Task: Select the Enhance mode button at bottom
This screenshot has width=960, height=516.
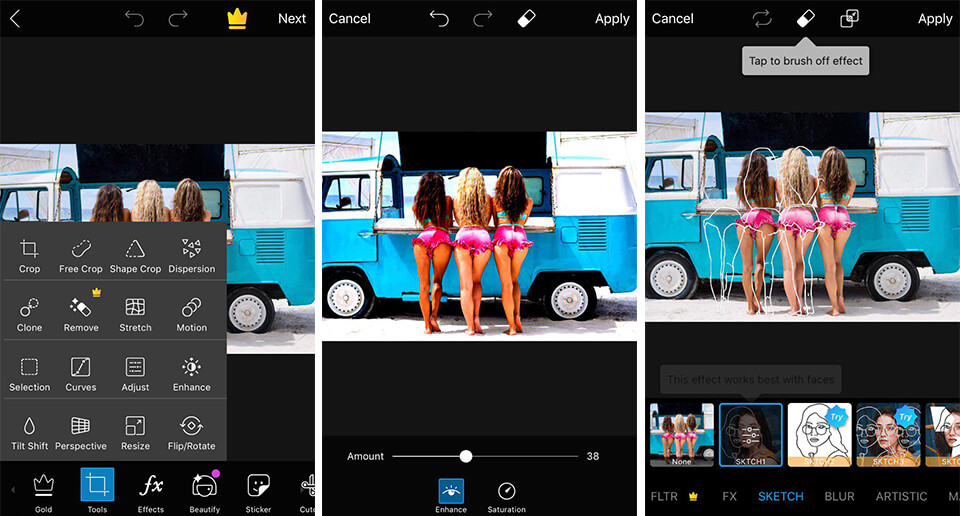Action: point(451,496)
